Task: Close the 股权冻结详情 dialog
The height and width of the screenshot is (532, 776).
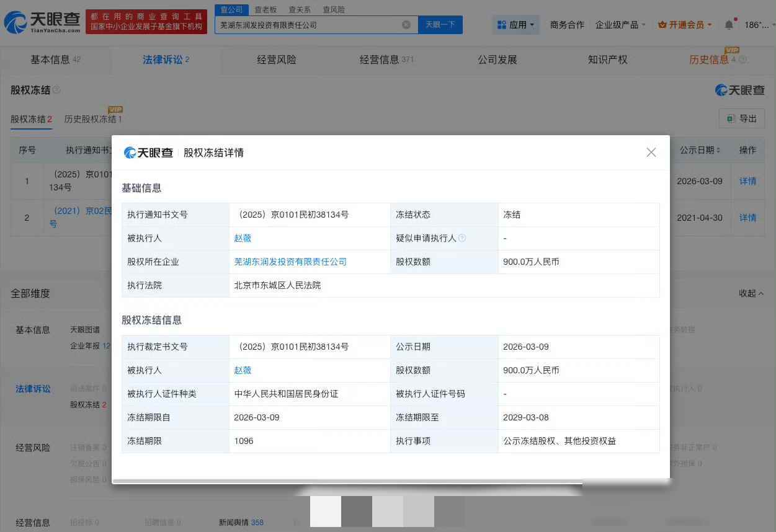Action: pos(651,153)
